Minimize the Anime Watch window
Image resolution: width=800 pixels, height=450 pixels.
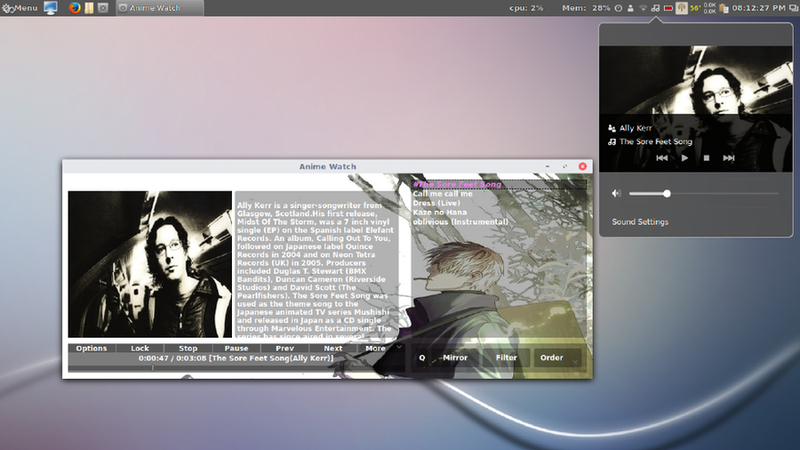click(x=547, y=166)
